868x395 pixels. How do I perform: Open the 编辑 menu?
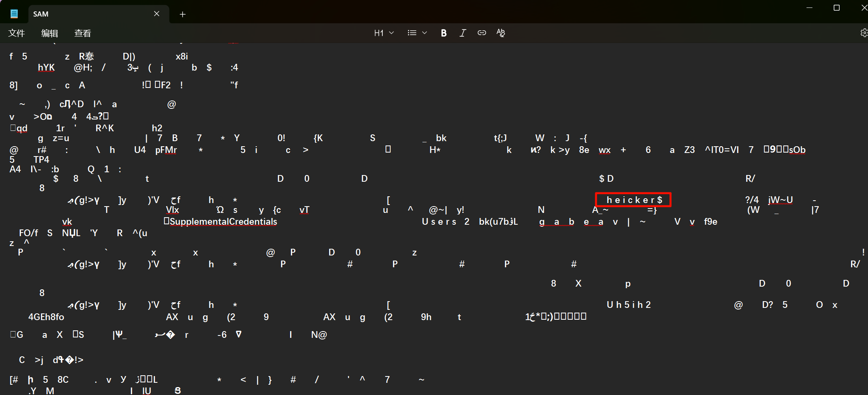point(50,33)
